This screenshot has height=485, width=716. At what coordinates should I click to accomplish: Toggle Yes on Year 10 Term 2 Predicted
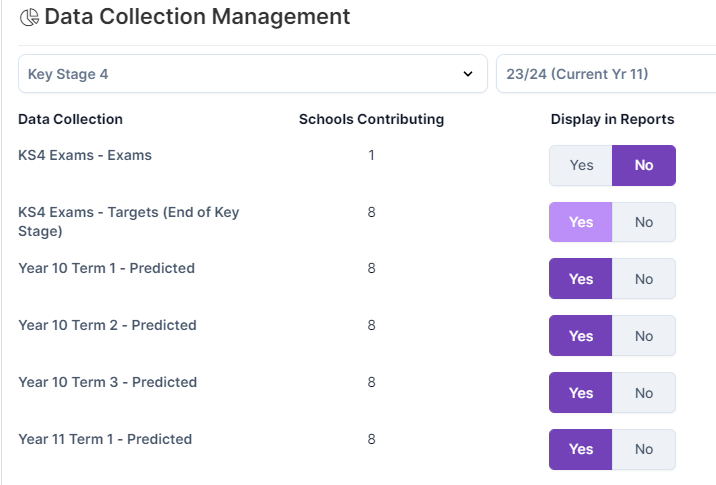tap(581, 336)
